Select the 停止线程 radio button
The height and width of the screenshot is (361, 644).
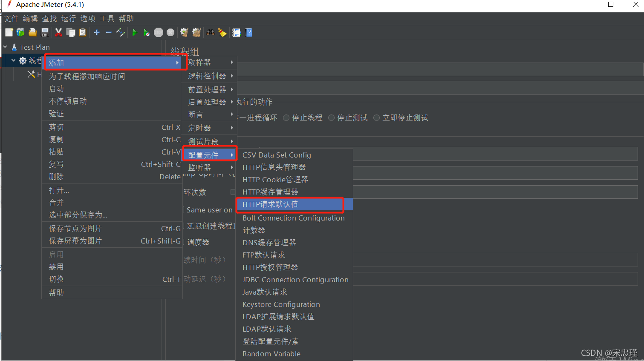[286, 118]
